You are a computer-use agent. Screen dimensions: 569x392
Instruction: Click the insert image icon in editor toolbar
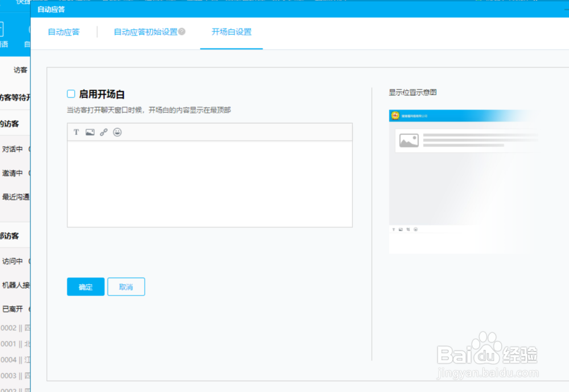(90, 133)
